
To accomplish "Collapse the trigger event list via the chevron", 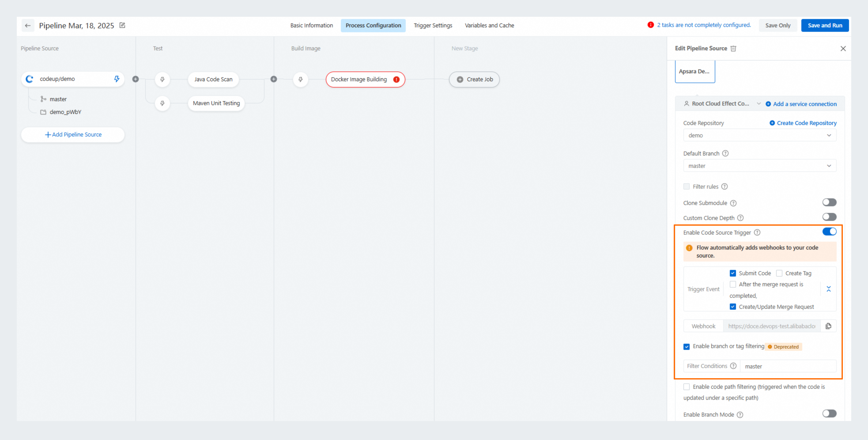I will (x=829, y=289).
